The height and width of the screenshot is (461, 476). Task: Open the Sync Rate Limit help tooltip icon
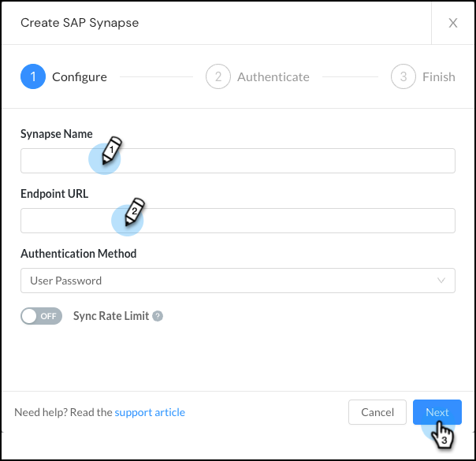click(158, 316)
